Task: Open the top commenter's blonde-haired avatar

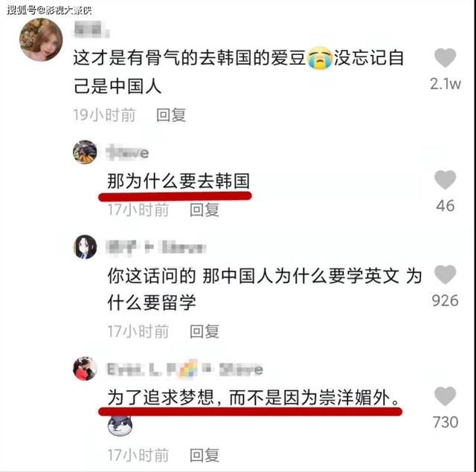Action: (41, 39)
